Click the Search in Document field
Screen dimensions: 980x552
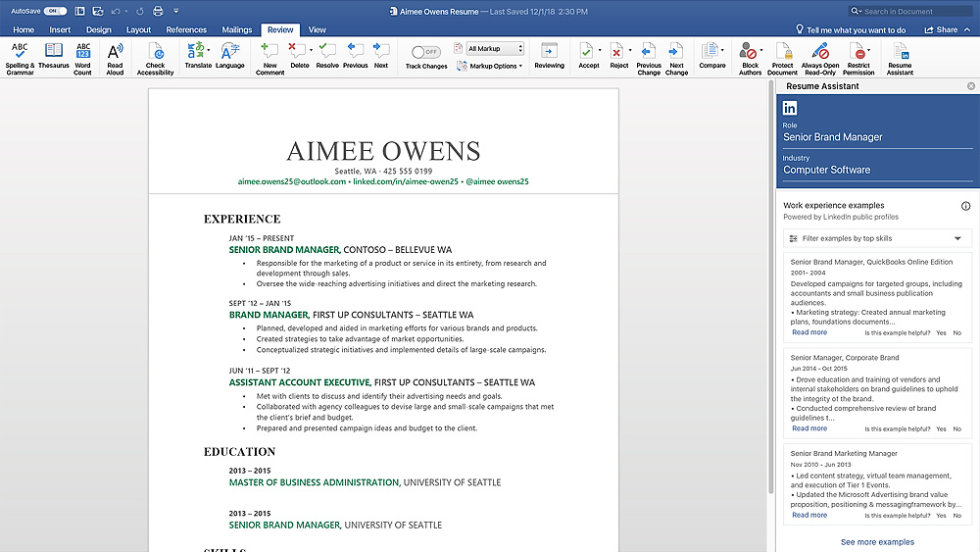point(910,11)
